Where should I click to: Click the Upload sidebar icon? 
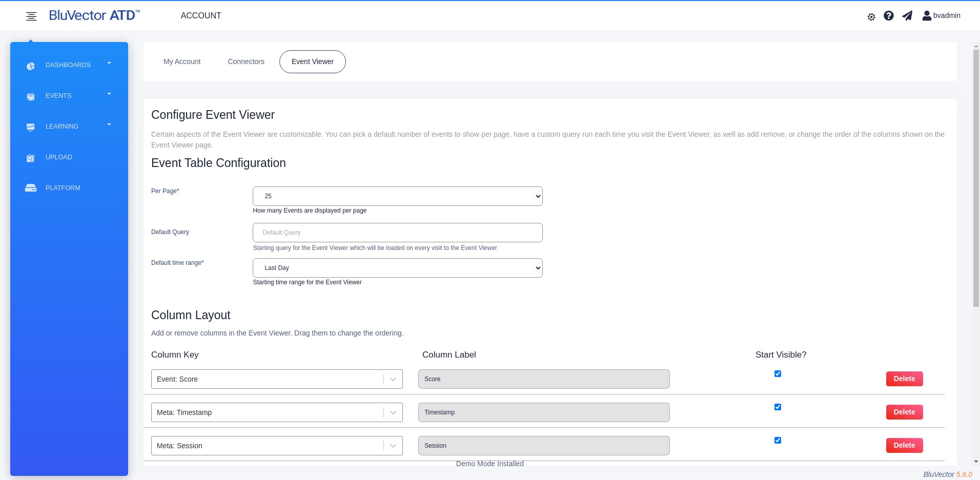point(31,158)
